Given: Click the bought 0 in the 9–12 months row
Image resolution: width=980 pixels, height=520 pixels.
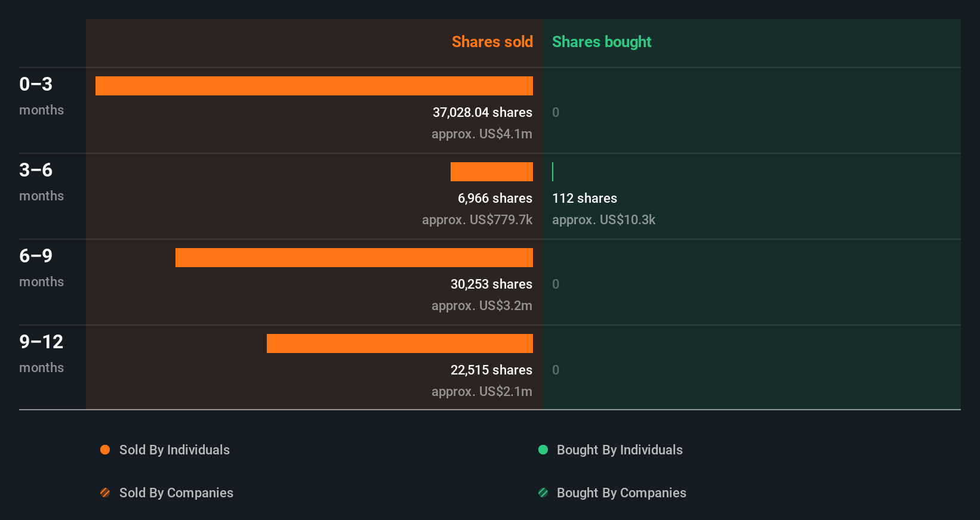Looking at the screenshot, I should click(556, 370).
